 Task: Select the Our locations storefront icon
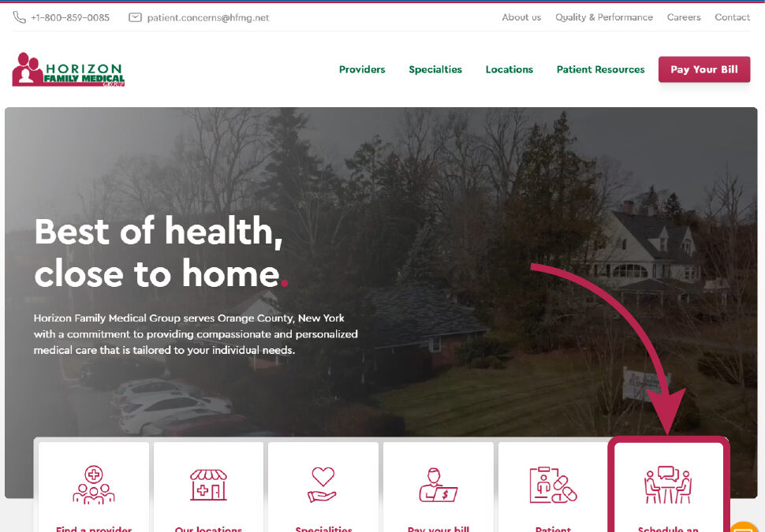208,485
